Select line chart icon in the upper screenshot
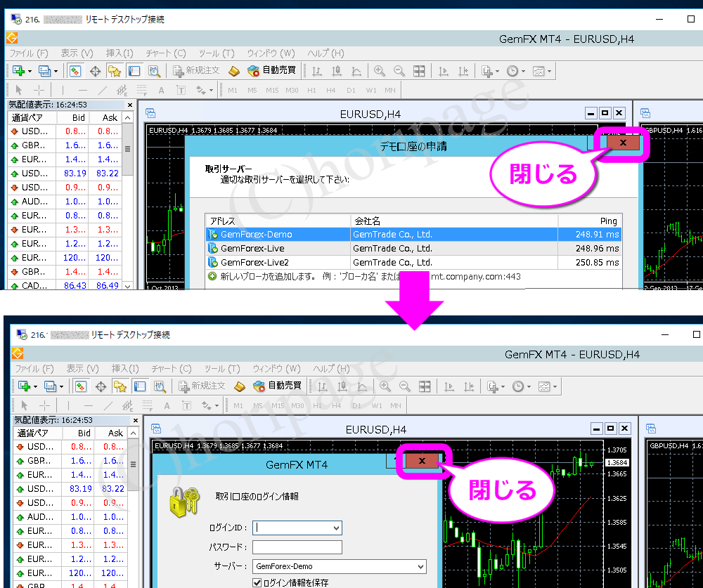This screenshot has width=703, height=588. click(356, 71)
